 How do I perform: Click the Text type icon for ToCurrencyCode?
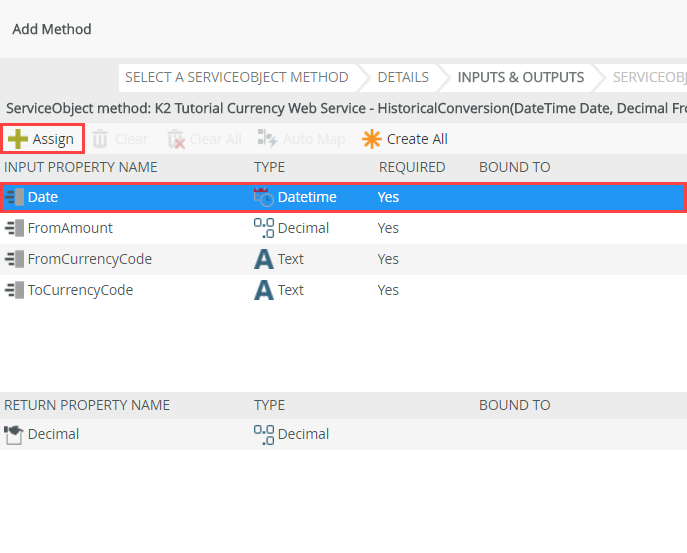[x=264, y=290]
